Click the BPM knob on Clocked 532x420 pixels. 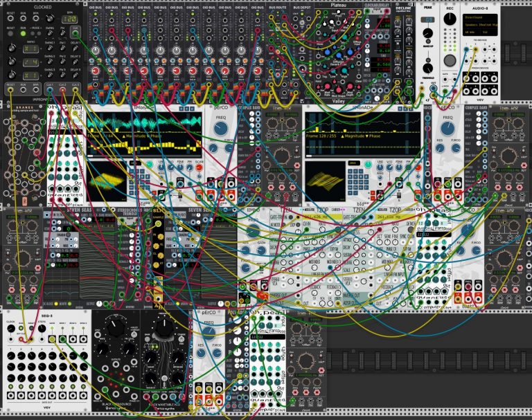coord(50,19)
